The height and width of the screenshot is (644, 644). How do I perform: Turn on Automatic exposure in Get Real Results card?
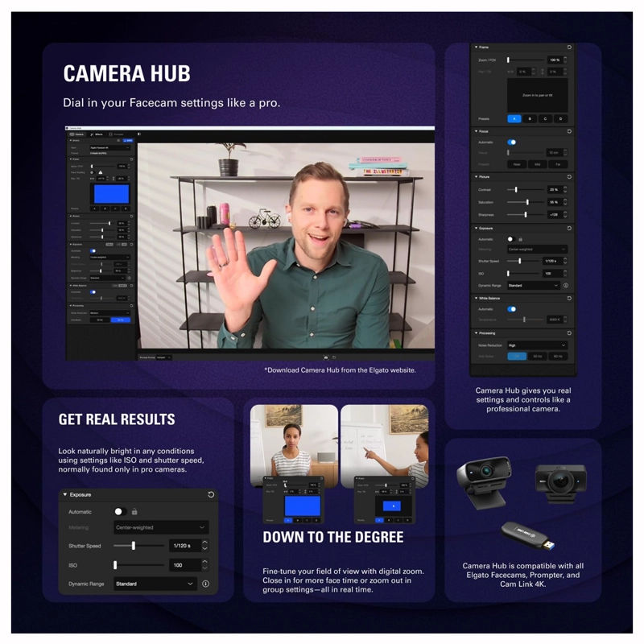click(x=120, y=512)
